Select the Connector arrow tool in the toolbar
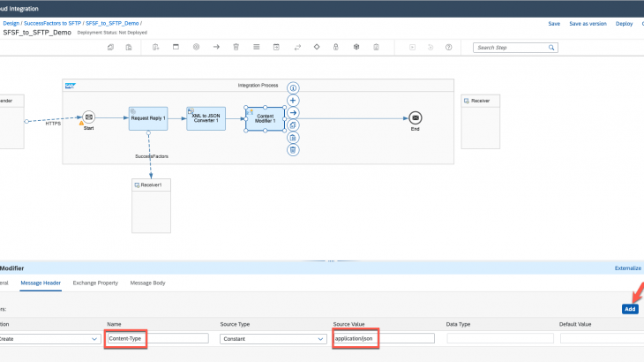Image resolution: width=644 pixels, height=362 pixels. click(216, 47)
